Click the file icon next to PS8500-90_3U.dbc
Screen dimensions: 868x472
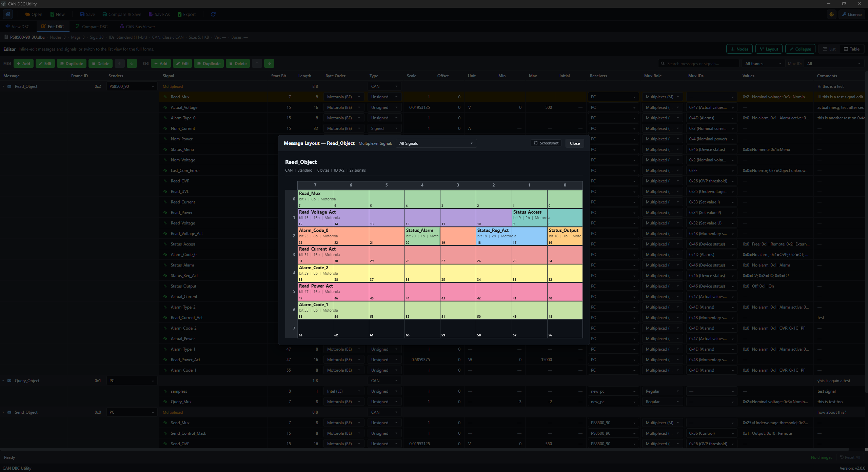pos(6,37)
